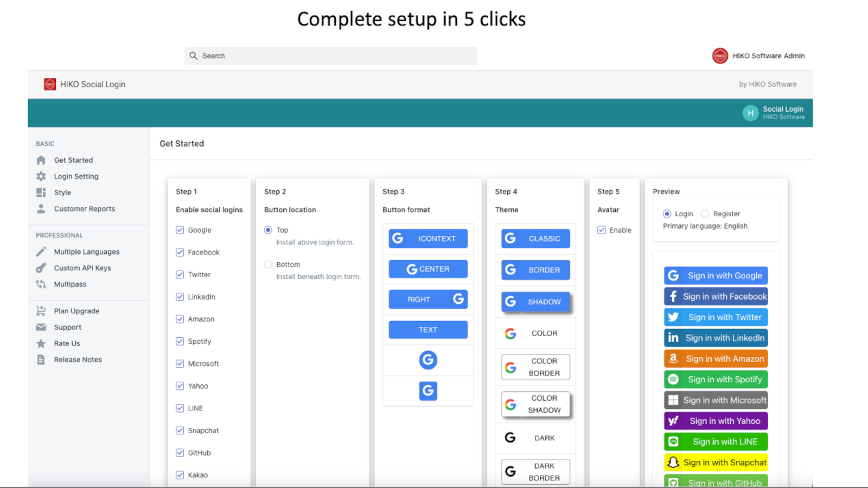Open Customer Reports person icon
Viewport: 868px width, 488px height.
(41, 209)
